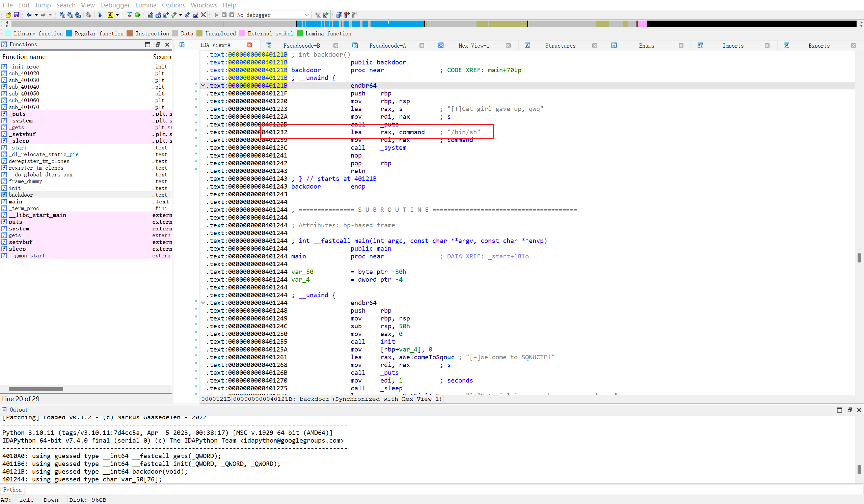
Task: Save the database with the floppy icon
Action: pos(16,15)
